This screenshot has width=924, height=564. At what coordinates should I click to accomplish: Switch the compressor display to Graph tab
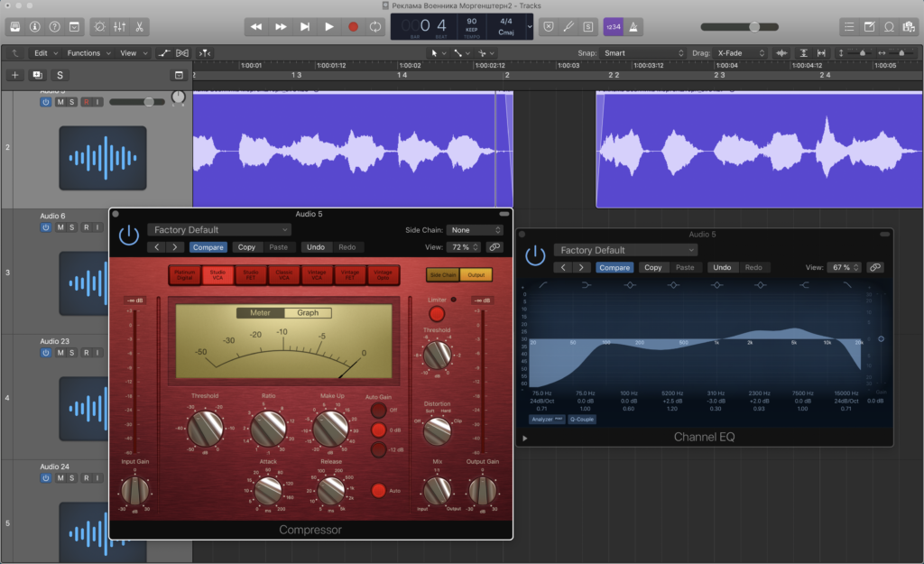point(308,313)
